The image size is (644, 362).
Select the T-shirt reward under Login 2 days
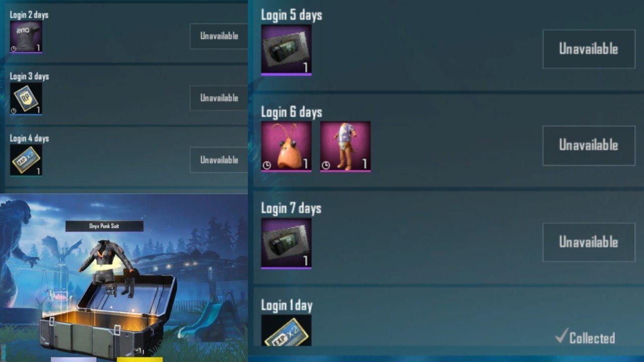tap(26, 37)
